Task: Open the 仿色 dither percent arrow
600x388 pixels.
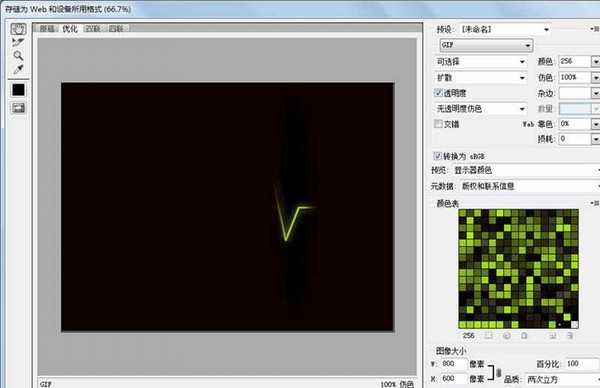Action: tap(595, 78)
